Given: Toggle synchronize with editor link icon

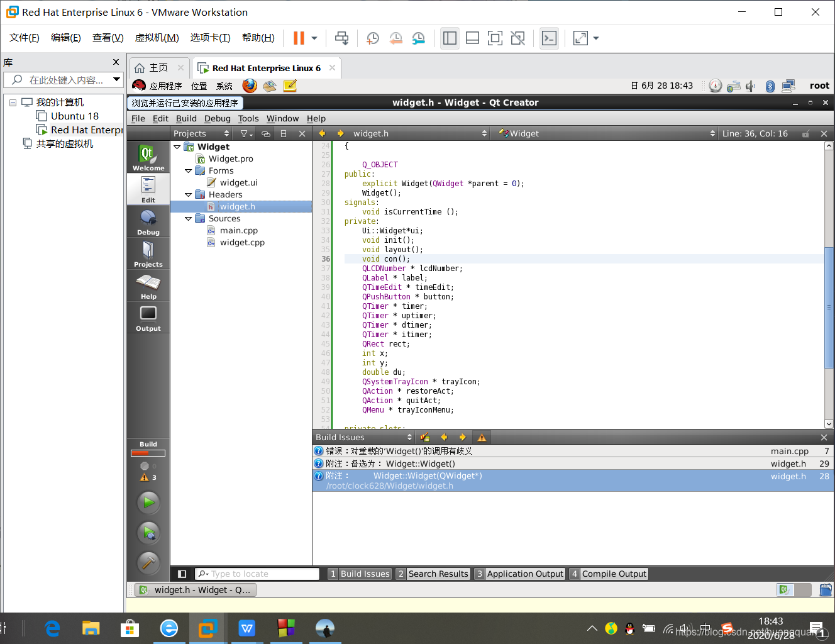Looking at the screenshot, I should pos(266,133).
